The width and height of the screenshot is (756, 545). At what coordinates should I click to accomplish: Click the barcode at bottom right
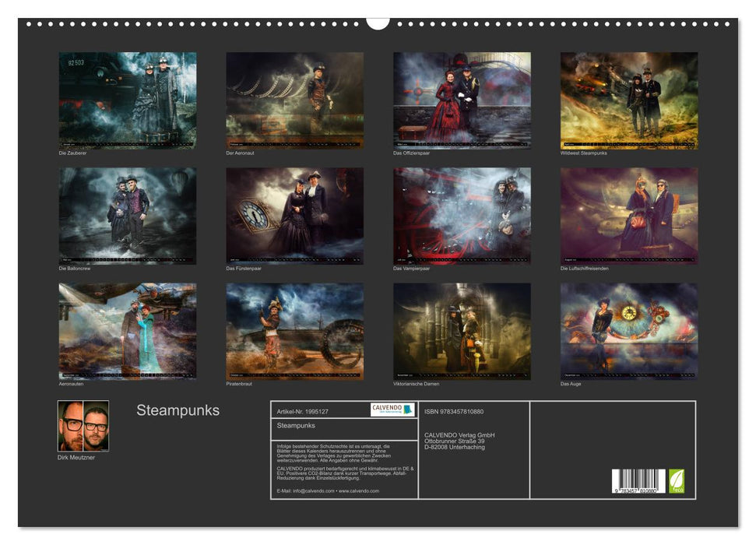pyautogui.click(x=638, y=481)
